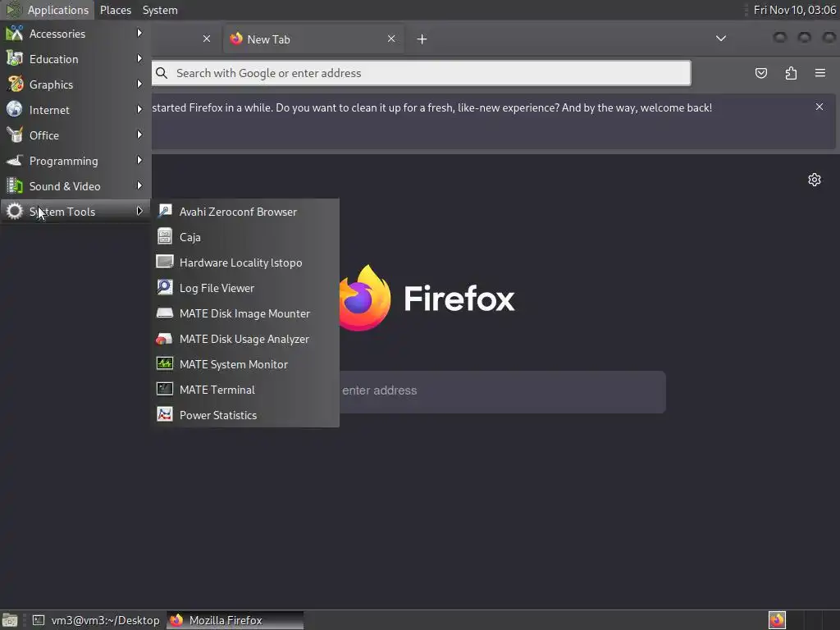This screenshot has width=840, height=630.
Task: Click the Education category icon
Action: pos(15,59)
